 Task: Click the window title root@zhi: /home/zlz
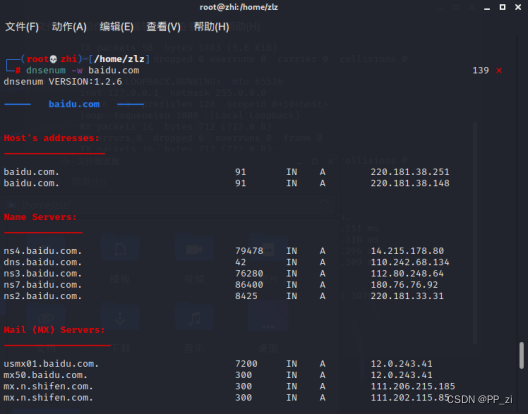coord(239,7)
